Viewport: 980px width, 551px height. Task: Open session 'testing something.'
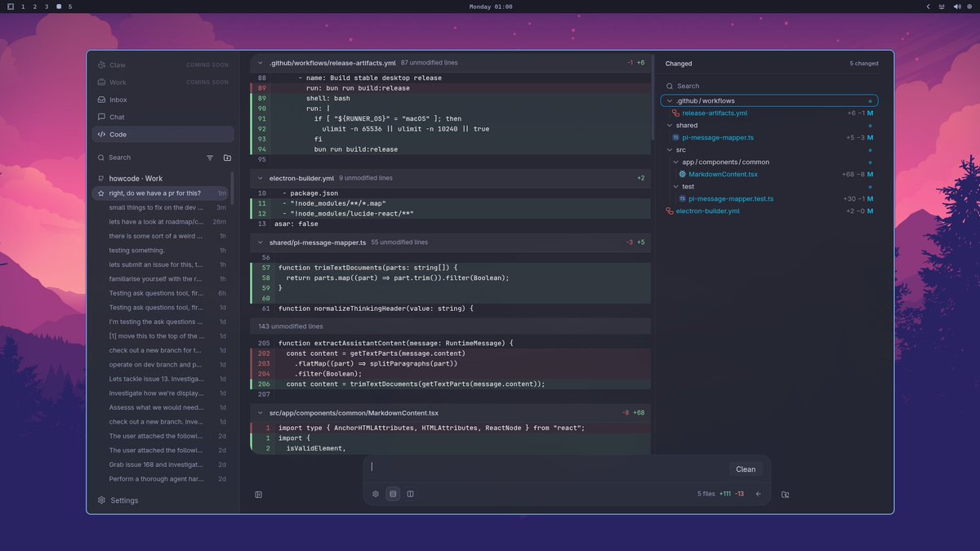point(162,251)
